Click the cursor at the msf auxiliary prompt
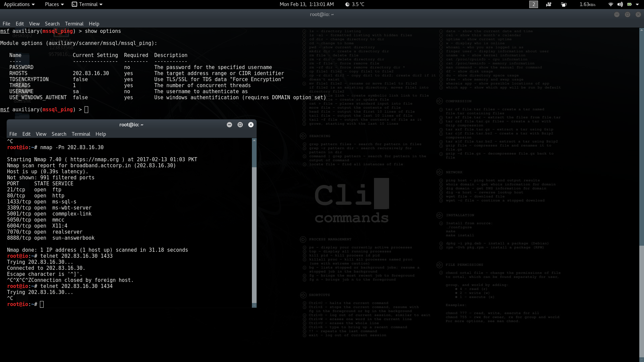 87,110
